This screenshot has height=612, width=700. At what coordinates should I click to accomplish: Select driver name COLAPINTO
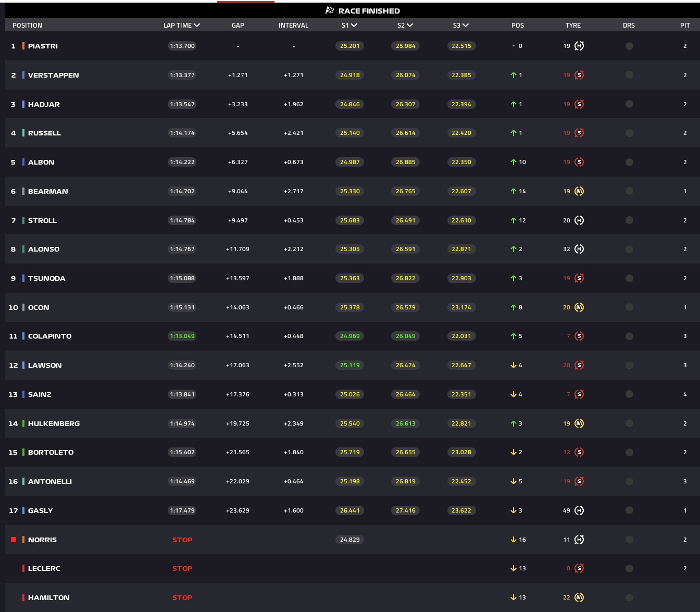tap(49, 336)
